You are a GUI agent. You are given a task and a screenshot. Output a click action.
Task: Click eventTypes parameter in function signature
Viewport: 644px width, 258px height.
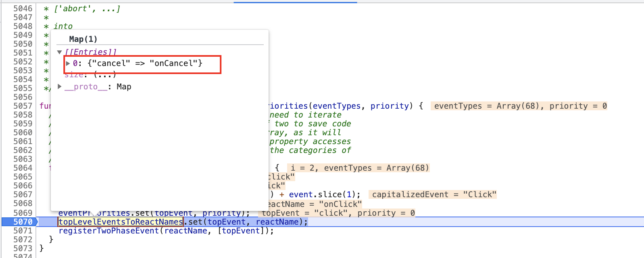point(337,106)
